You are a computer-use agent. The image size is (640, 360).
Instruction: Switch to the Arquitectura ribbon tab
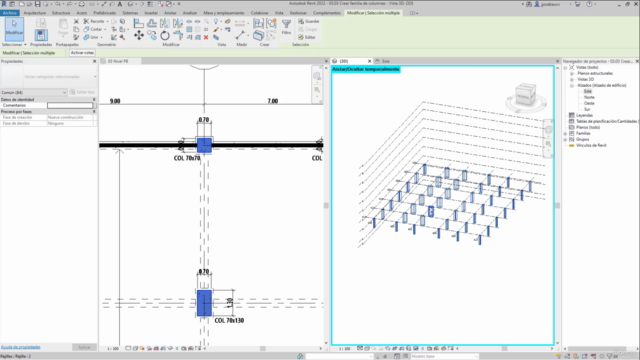pyautogui.click(x=35, y=13)
